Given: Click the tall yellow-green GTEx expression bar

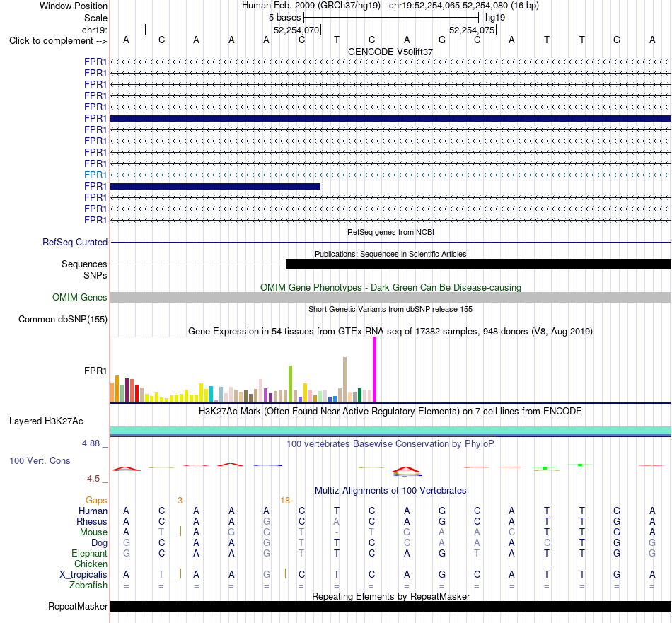Looking at the screenshot, I should click(x=290, y=384).
